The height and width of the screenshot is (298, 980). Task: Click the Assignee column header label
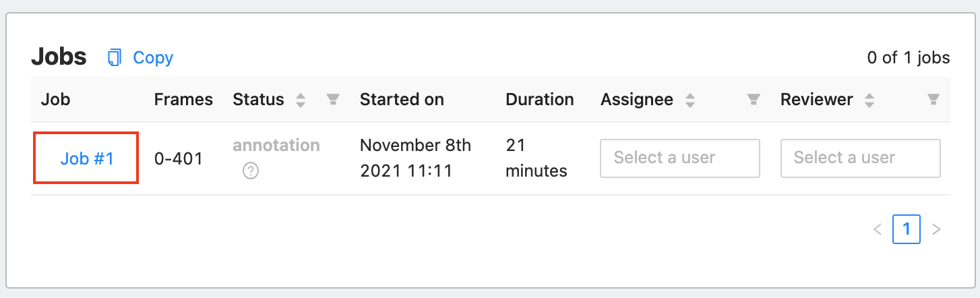pos(636,100)
